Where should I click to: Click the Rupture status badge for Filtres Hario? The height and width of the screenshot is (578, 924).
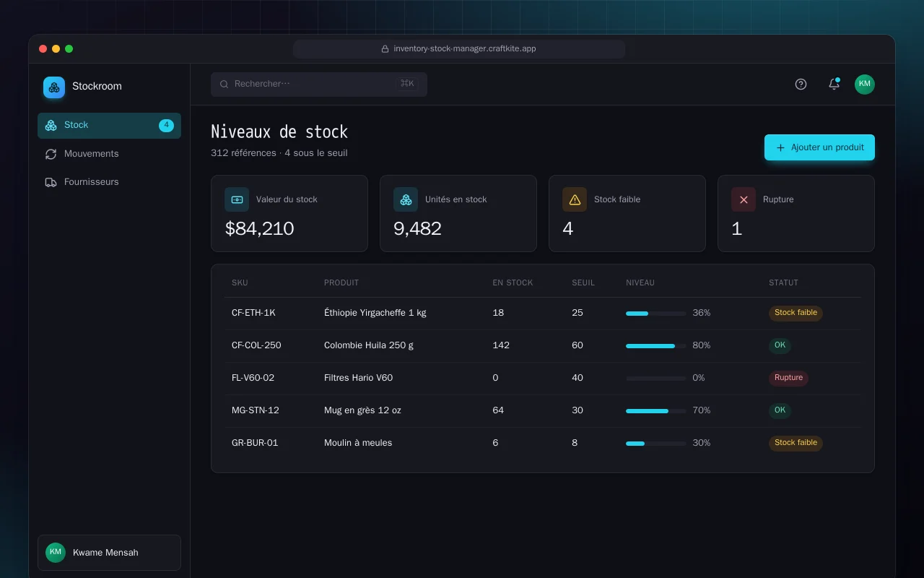(788, 378)
